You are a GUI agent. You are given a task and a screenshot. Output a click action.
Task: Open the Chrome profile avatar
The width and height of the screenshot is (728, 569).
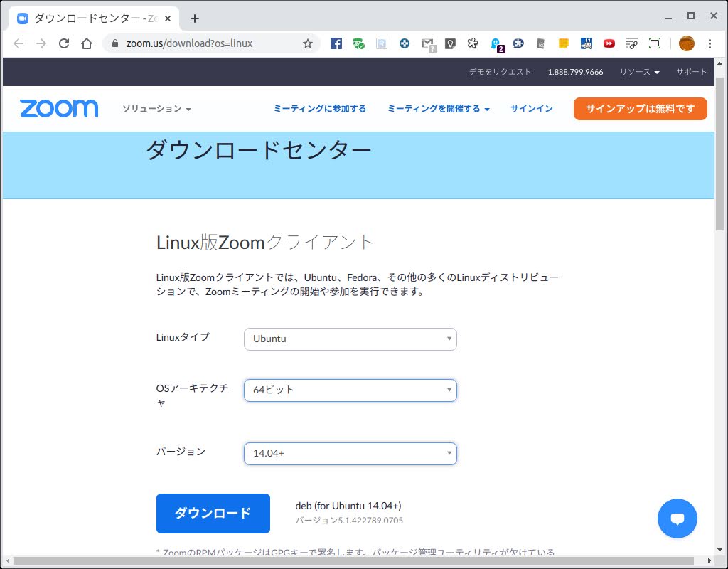pos(686,43)
